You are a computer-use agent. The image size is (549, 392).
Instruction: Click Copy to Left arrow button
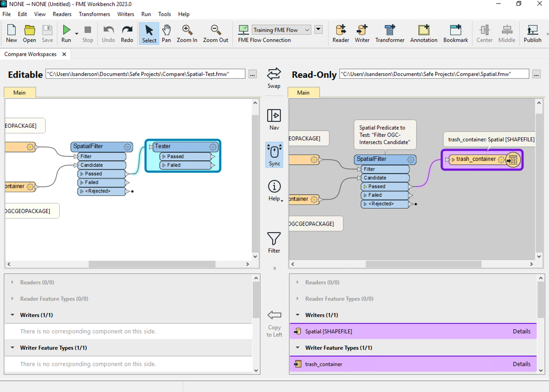tap(274, 324)
